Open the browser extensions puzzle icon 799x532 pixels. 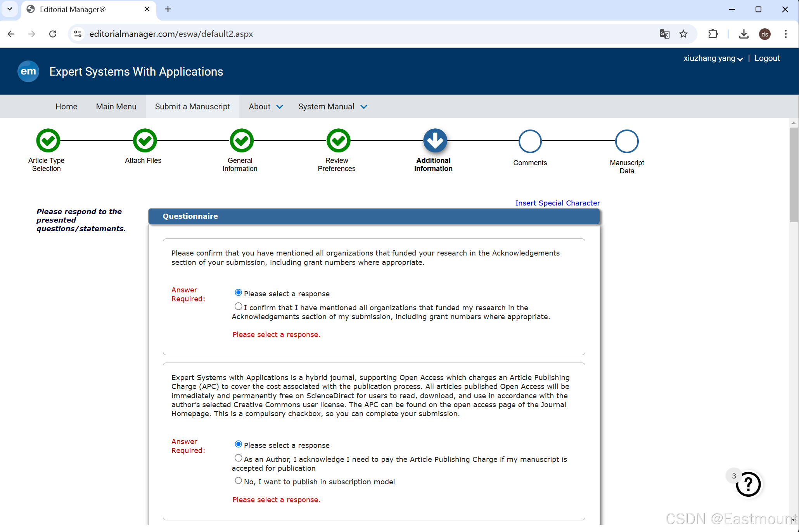coord(713,34)
